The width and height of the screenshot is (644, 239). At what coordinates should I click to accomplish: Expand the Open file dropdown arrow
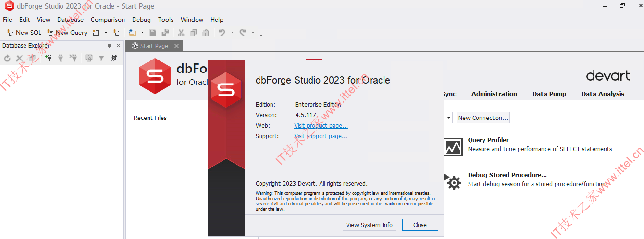[x=142, y=33]
